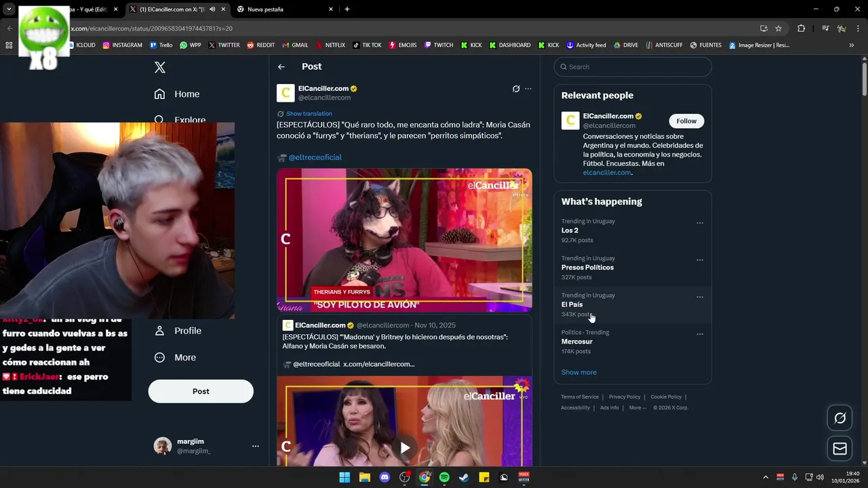Open the post's three-dot options menu
This screenshot has height=488, width=868.
point(528,89)
